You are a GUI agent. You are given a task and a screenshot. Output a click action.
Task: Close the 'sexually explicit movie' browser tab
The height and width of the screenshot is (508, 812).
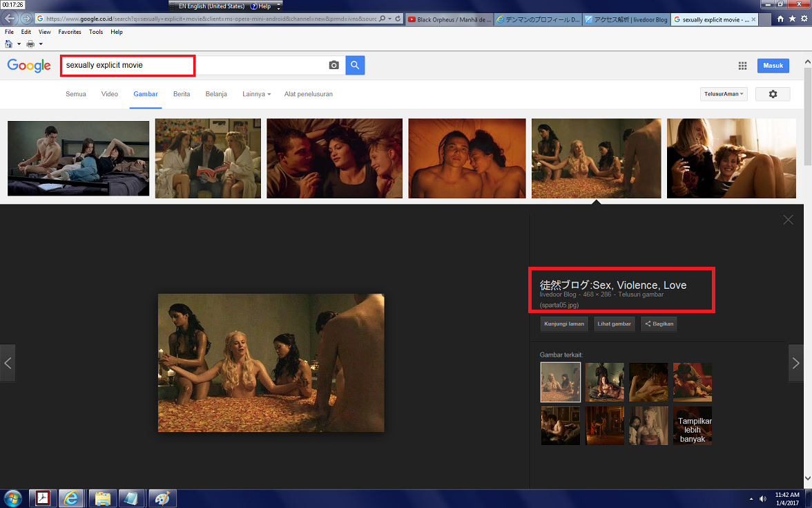pos(753,19)
